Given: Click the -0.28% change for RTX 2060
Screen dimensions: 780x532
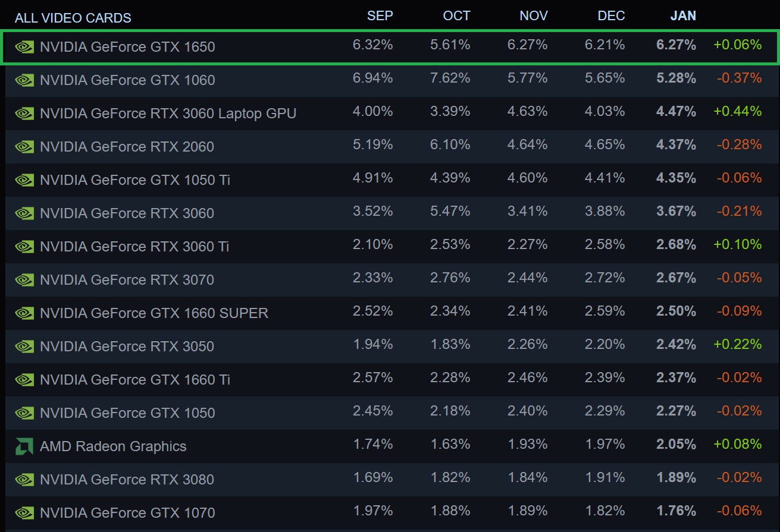Looking at the screenshot, I should (739, 144).
